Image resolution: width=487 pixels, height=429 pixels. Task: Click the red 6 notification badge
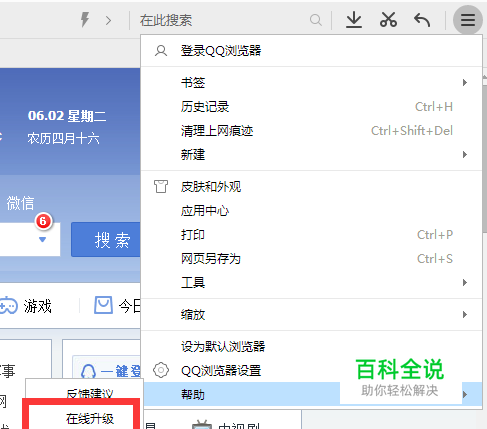coord(43,221)
